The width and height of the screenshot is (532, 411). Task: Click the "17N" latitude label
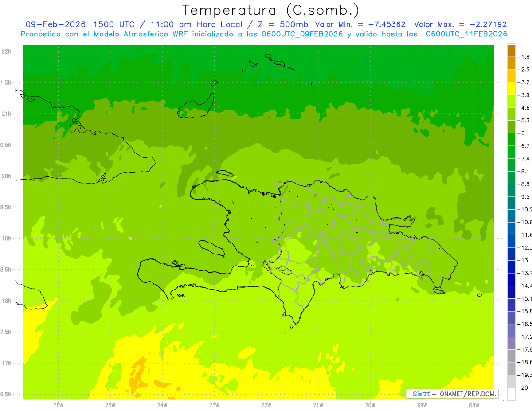[x=7, y=363]
